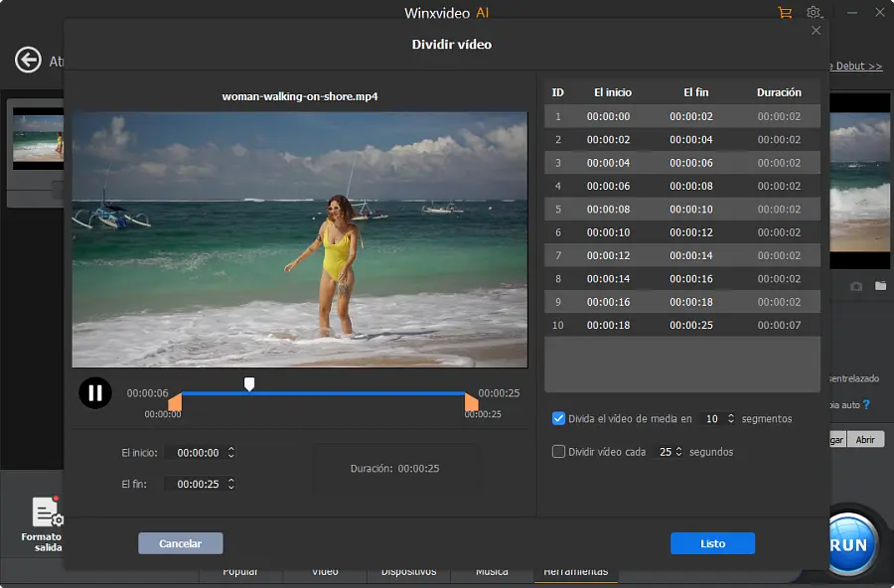Open the output folder icon
The height and width of the screenshot is (588, 894).
(x=881, y=286)
